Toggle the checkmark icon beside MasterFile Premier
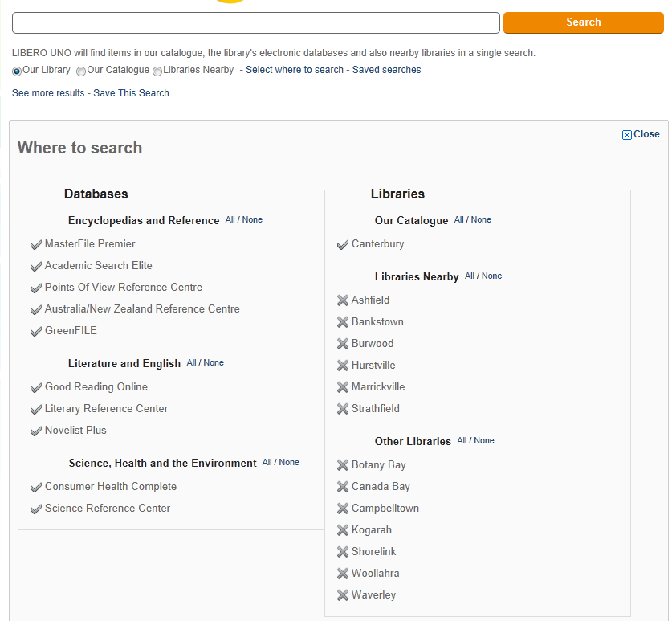This screenshot has width=672, height=621. [36, 245]
